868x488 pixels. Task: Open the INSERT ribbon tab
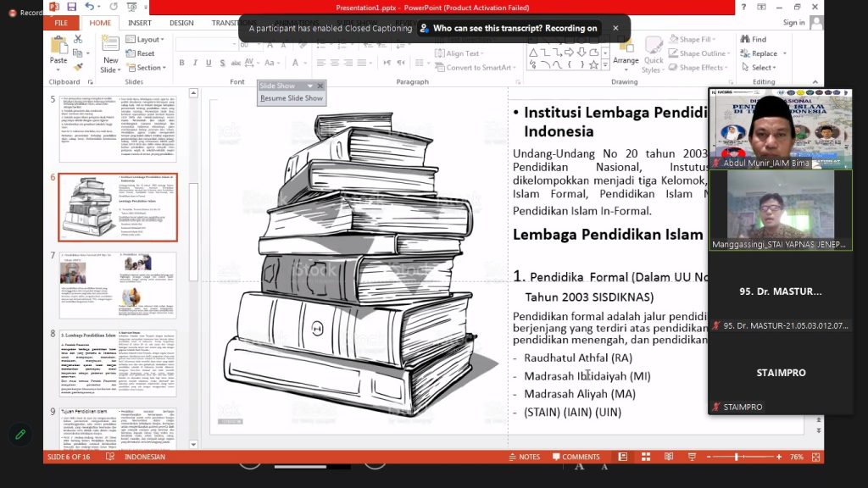[140, 23]
